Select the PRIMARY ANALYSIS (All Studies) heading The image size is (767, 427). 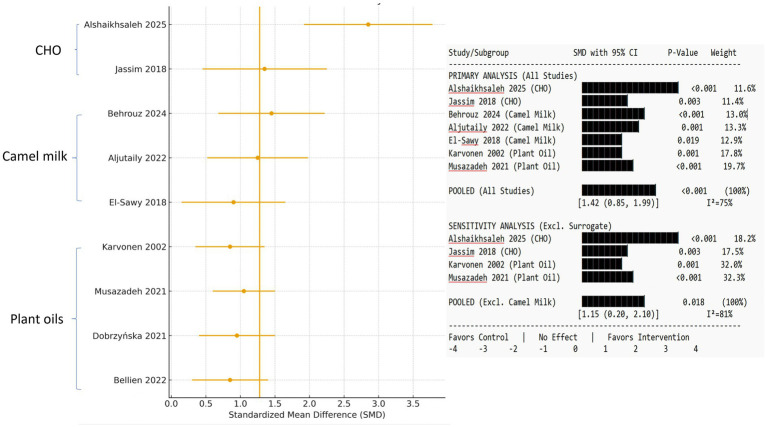513,76
